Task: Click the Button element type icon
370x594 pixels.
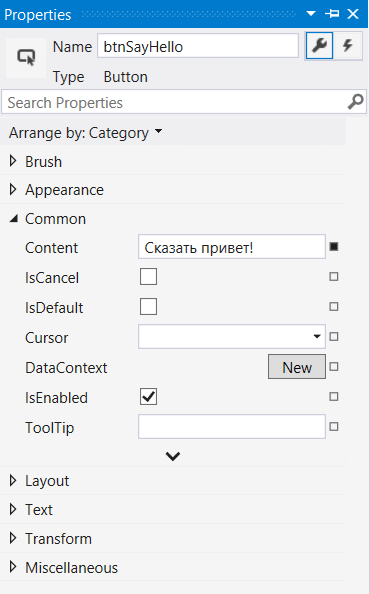Action: click(x=26, y=58)
